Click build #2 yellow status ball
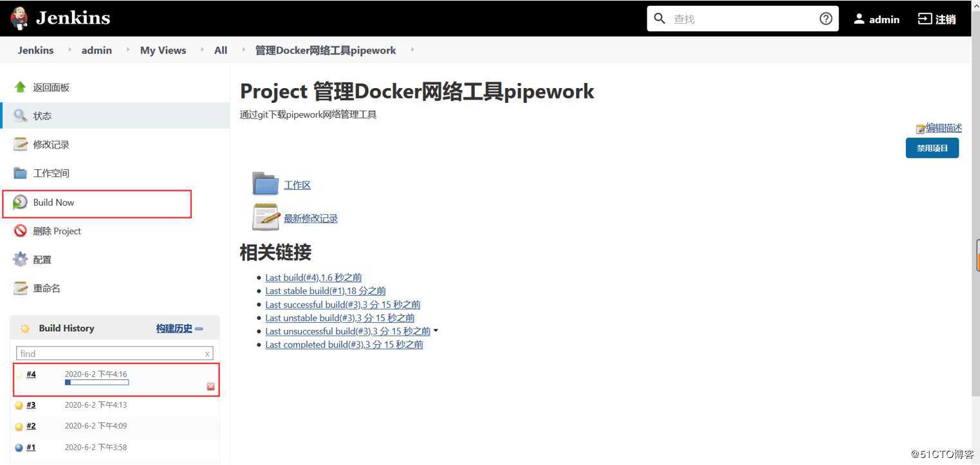The image size is (980, 465). pyautogui.click(x=19, y=426)
